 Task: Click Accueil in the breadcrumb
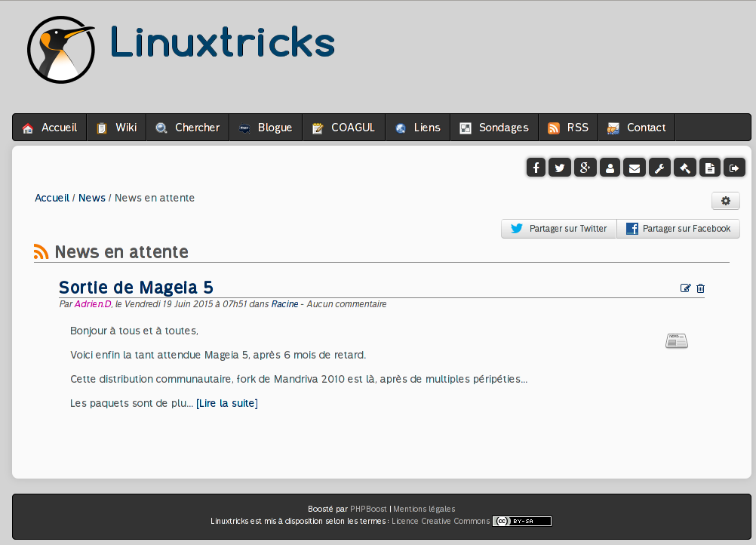(x=52, y=198)
